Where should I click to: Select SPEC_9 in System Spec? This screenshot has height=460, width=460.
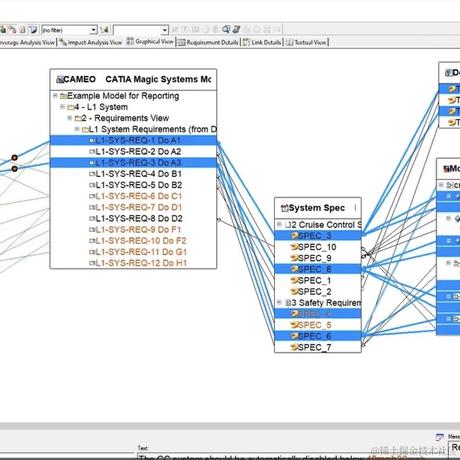coord(318,258)
